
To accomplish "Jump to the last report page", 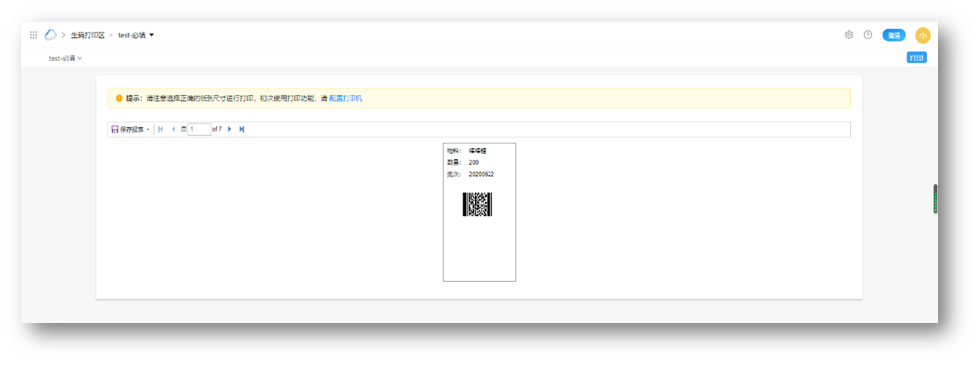I will coord(242,129).
